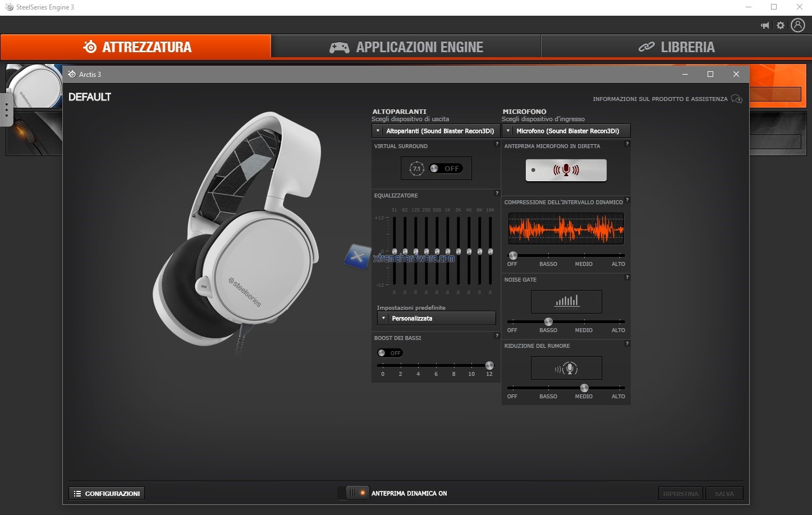Open the Configurazioni panel
Image resolution: width=812 pixels, height=515 pixels.
click(x=107, y=493)
